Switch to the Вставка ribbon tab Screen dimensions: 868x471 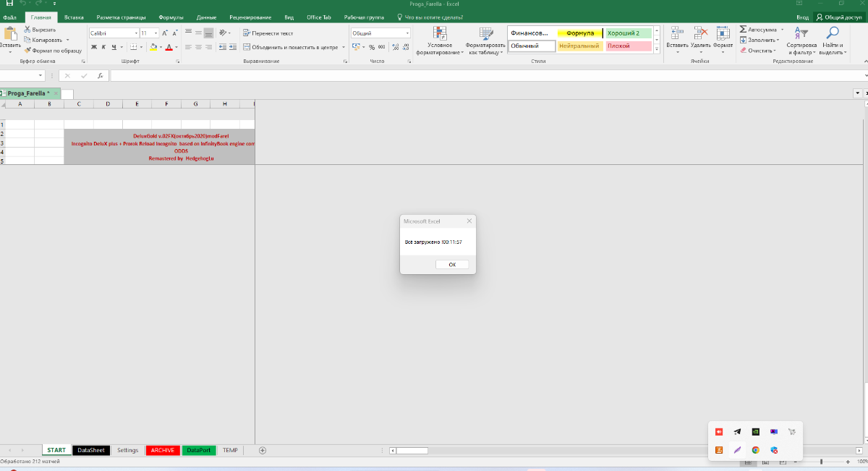[x=73, y=17]
